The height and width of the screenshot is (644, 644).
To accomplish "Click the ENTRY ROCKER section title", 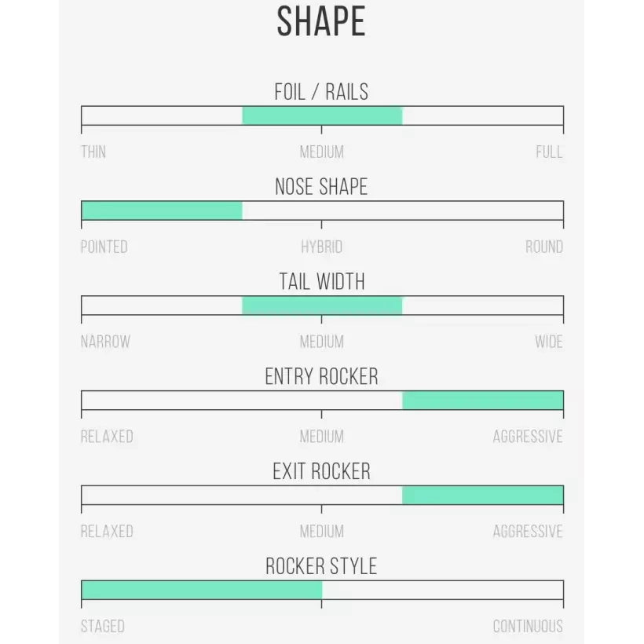I will (321, 377).
